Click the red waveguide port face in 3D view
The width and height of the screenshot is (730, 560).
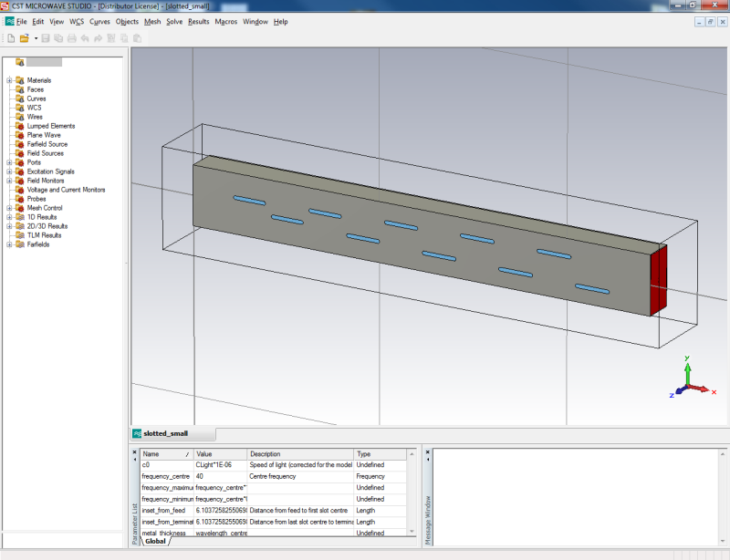(x=659, y=280)
